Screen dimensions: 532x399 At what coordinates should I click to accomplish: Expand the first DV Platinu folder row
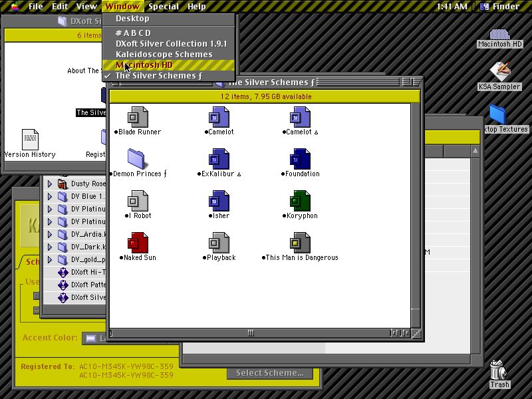tap(49, 209)
